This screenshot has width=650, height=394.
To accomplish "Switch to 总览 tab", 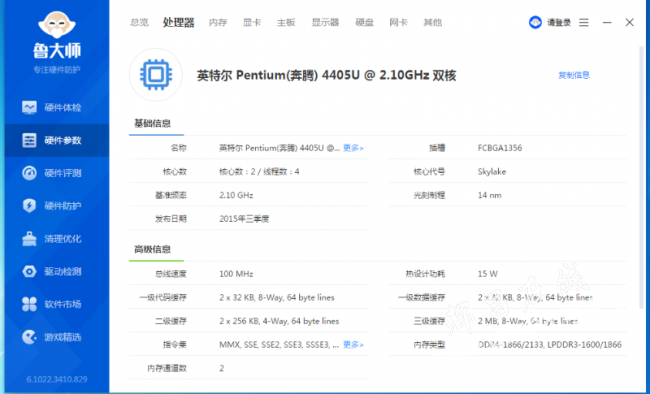I will point(139,22).
